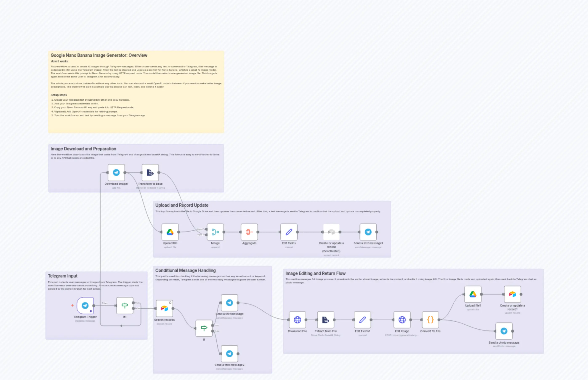
Task: Click the Aggregate node icon
Action: point(249,232)
